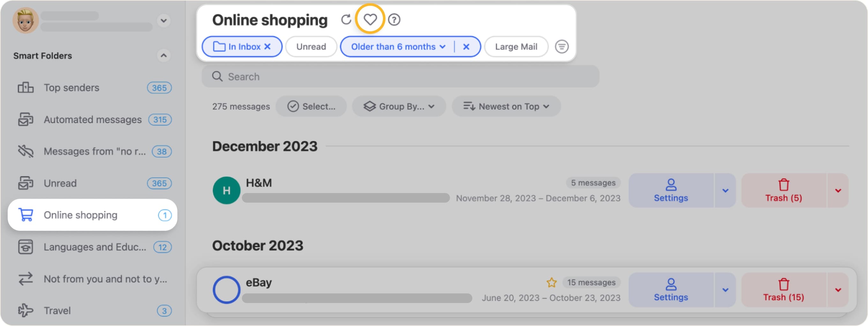
Task: Open Settings for the H&M sender
Action: coord(671,190)
